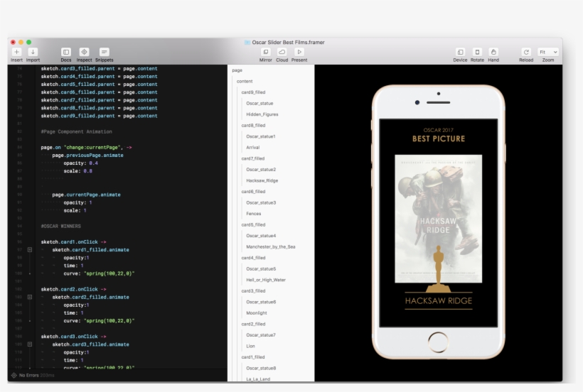Rotate the device preview

click(477, 53)
